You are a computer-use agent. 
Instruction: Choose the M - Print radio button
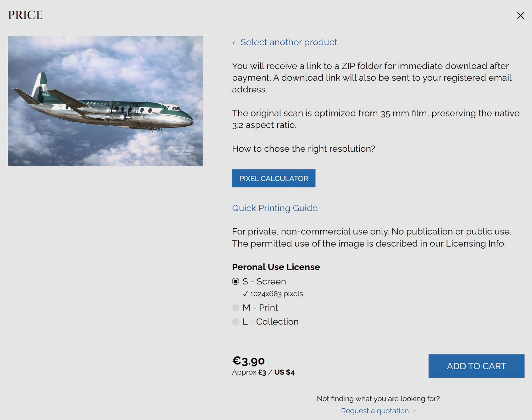[235, 307]
